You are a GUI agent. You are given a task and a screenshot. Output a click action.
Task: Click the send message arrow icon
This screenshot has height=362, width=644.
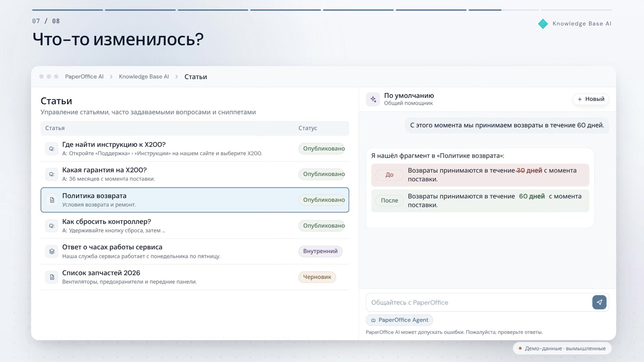pos(599,302)
